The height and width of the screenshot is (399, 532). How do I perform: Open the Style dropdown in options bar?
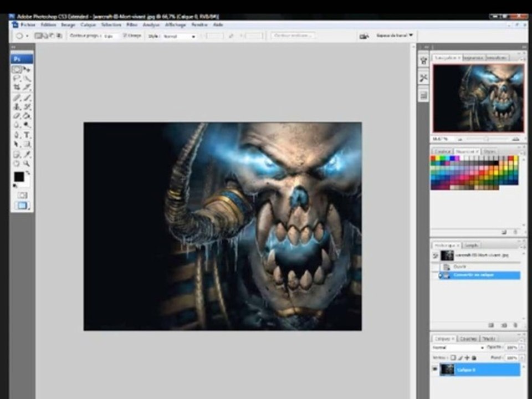click(x=180, y=37)
